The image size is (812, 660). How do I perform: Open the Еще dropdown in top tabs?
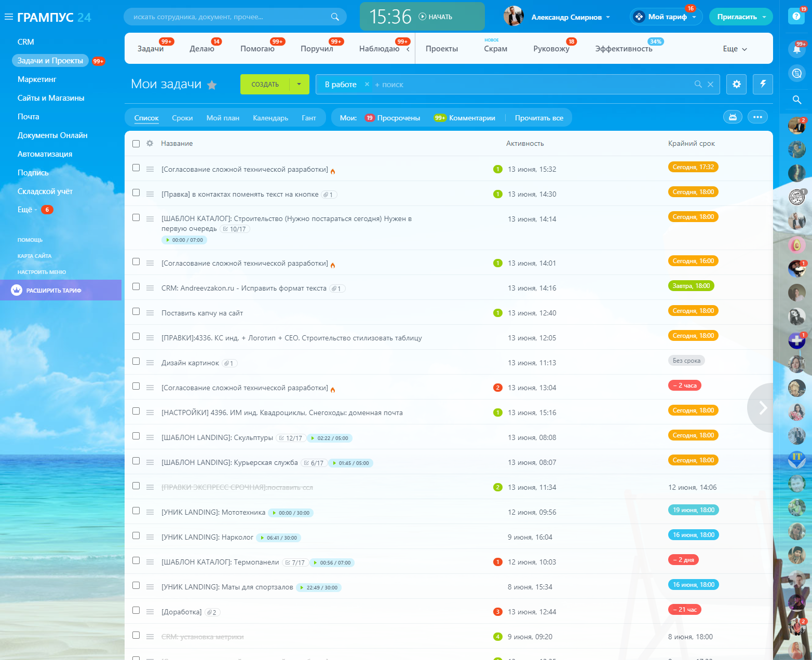(735, 49)
